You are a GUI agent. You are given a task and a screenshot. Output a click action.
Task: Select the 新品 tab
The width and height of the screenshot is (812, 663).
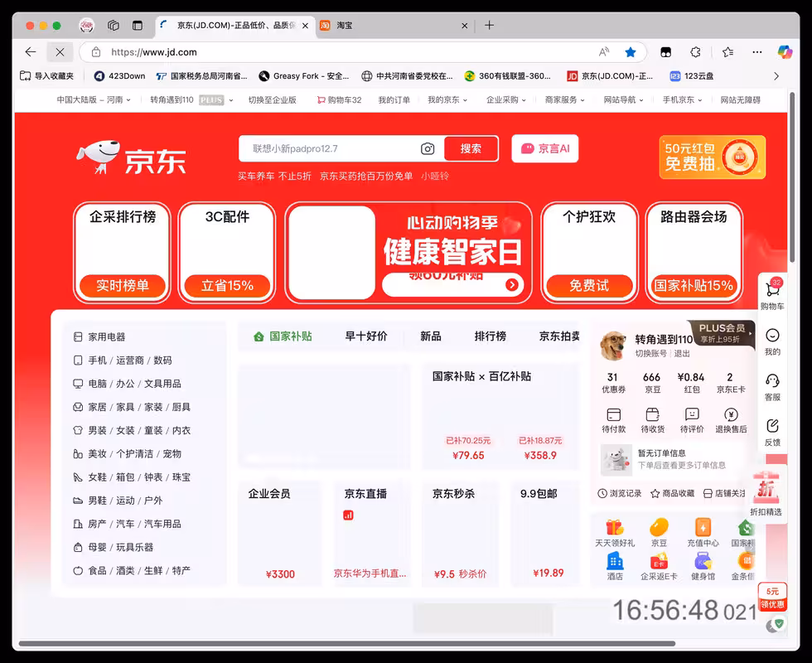[x=431, y=336]
